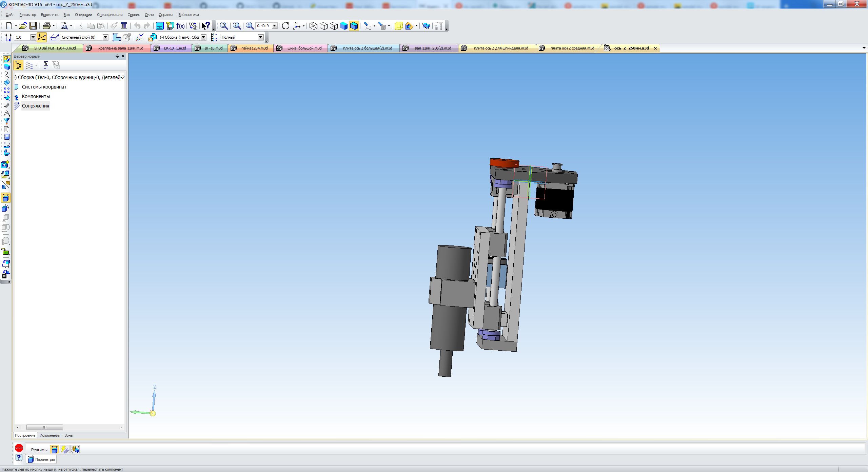This screenshot has height=472, width=868.
Task: Select the Wireframe display mode icon
Action: (x=313, y=26)
